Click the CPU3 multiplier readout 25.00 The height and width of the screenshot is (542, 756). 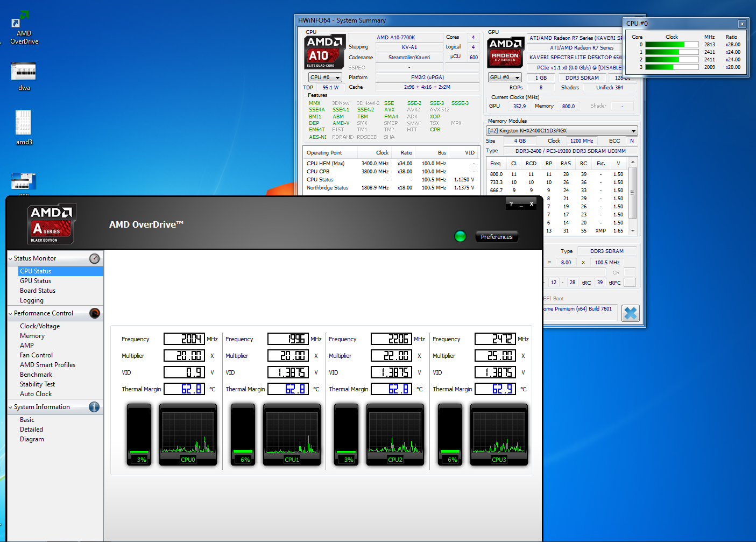[495, 356]
